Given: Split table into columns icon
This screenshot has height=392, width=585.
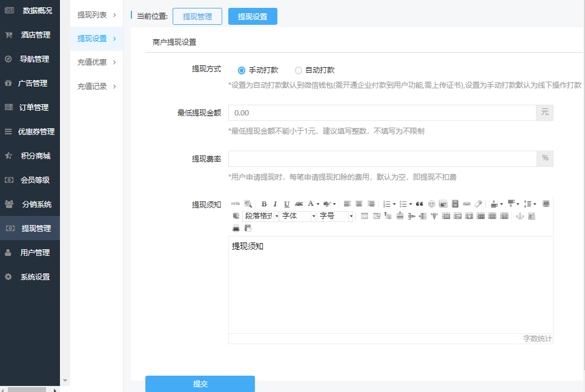Looking at the screenshot, I should [504, 216].
